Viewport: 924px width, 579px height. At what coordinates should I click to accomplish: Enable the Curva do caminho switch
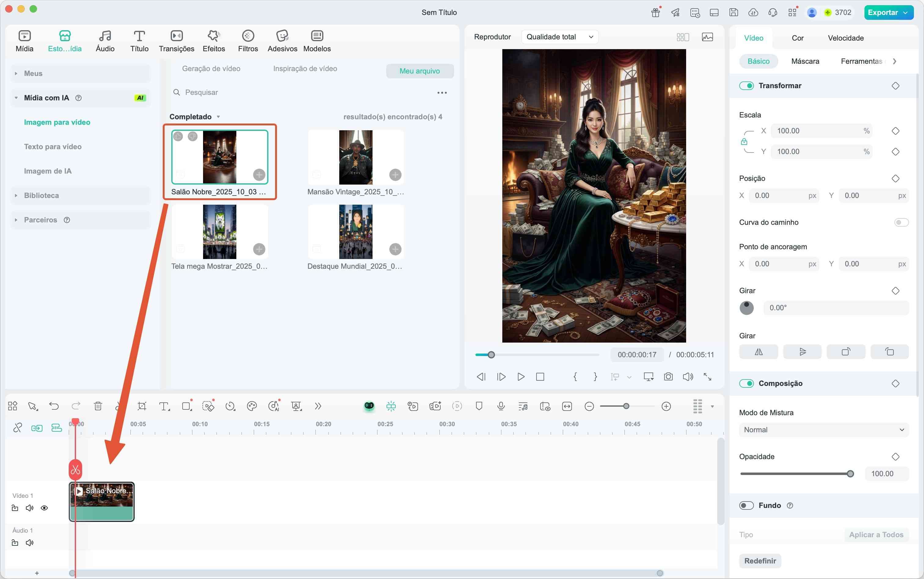pos(901,222)
